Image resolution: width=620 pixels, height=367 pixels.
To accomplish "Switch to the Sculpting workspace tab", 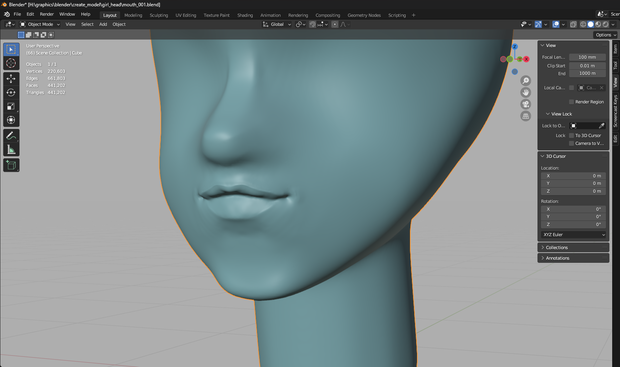I will pyautogui.click(x=159, y=15).
